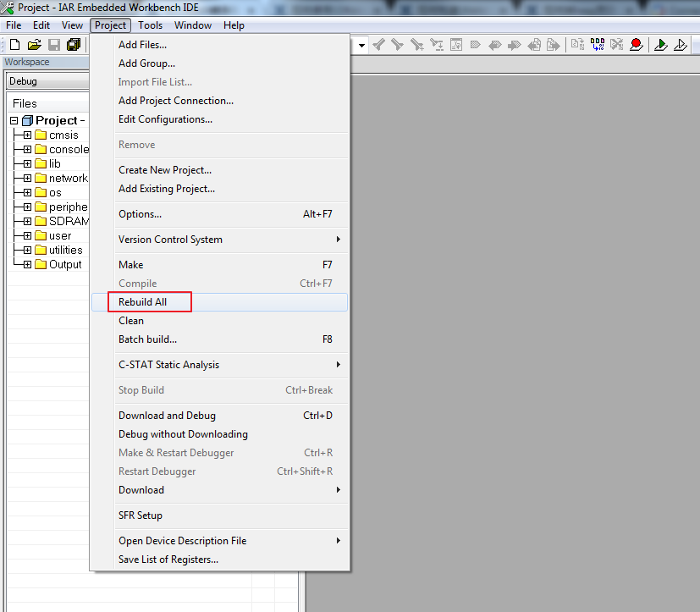
Task: Choose Add Existing Project... entry
Action: tap(219, 189)
